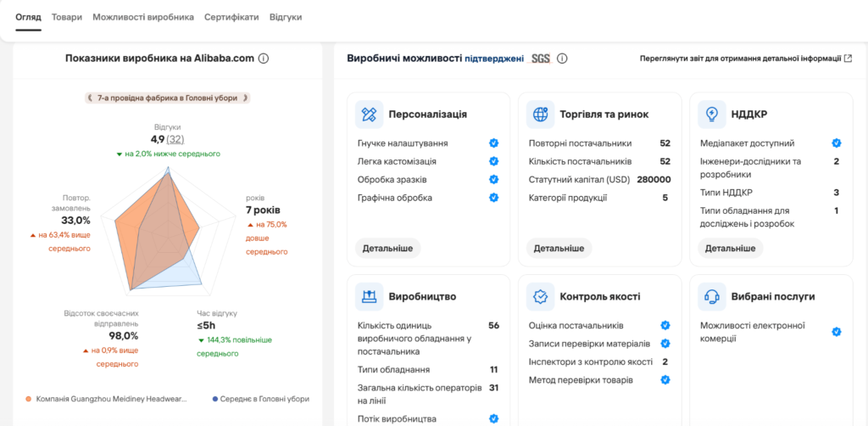
Task: Click verified badge for Легка кастомізація
Action: (x=494, y=161)
